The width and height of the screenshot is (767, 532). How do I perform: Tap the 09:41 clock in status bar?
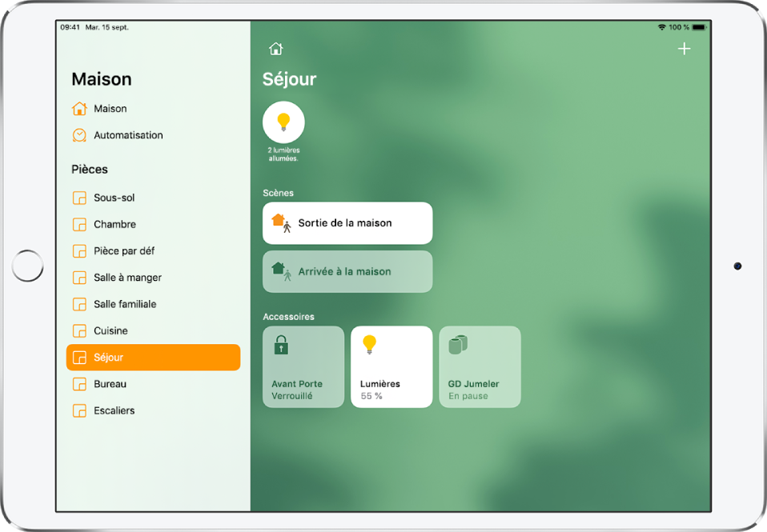pos(70,27)
